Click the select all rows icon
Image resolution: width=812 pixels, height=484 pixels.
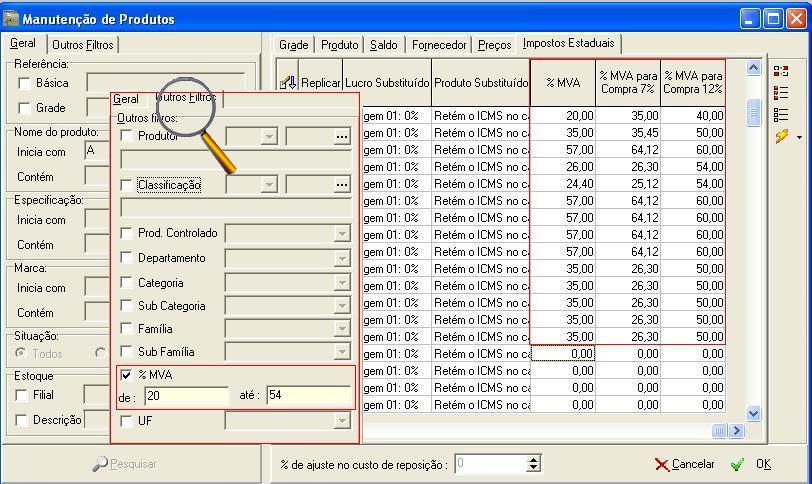(x=781, y=93)
